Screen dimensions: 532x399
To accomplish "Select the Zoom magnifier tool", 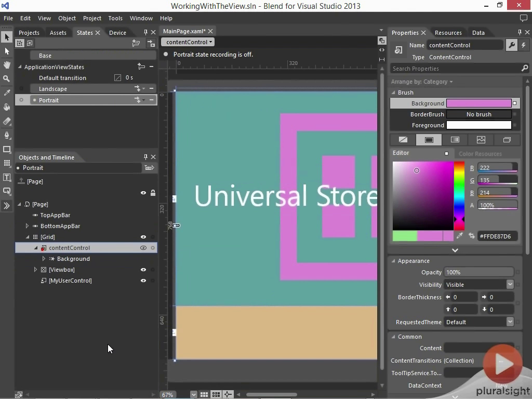I will pyautogui.click(x=7, y=79).
